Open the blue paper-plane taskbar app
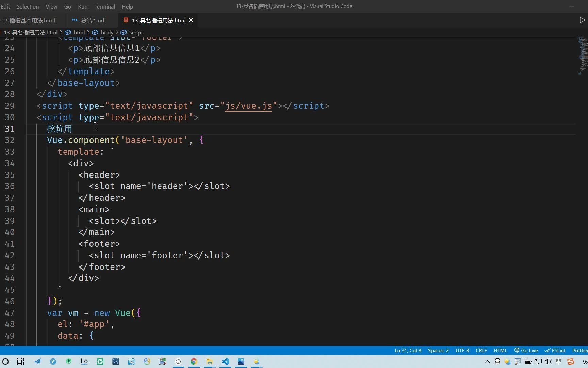 (x=37, y=362)
